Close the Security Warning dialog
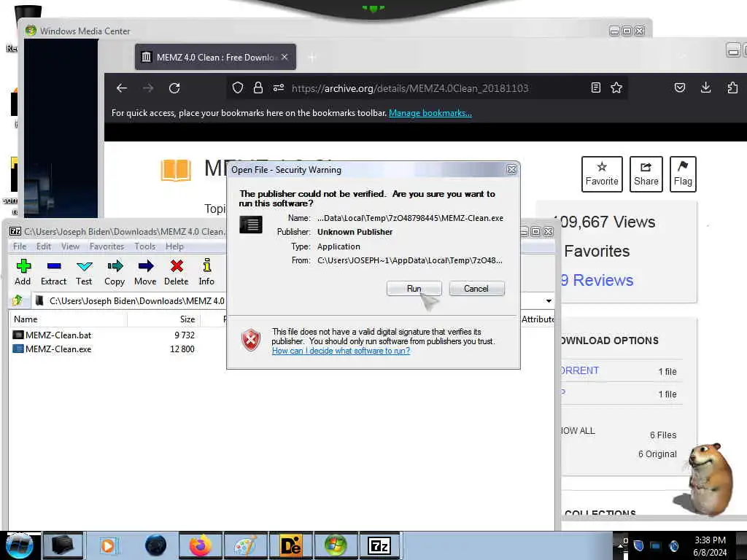Image resolution: width=747 pixels, height=560 pixels. [511, 169]
